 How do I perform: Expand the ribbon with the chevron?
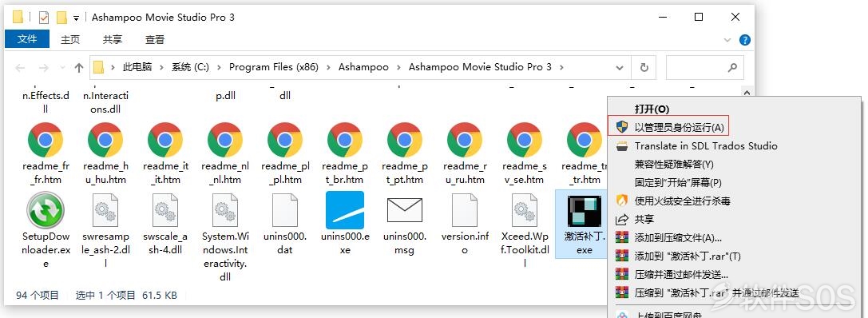[728, 40]
